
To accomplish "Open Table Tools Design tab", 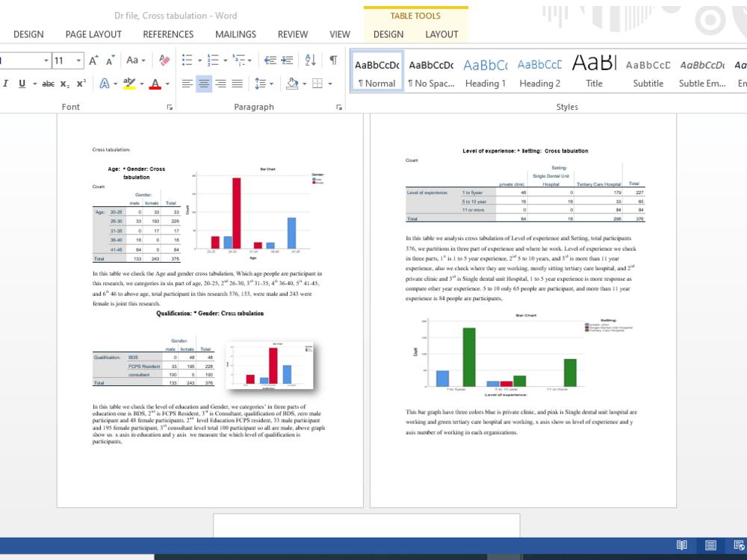I will click(x=388, y=34).
